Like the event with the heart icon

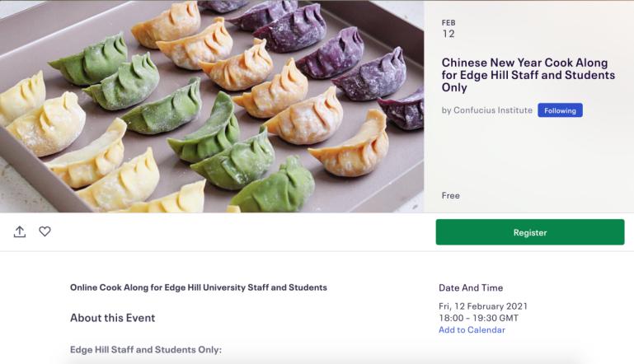click(x=45, y=232)
